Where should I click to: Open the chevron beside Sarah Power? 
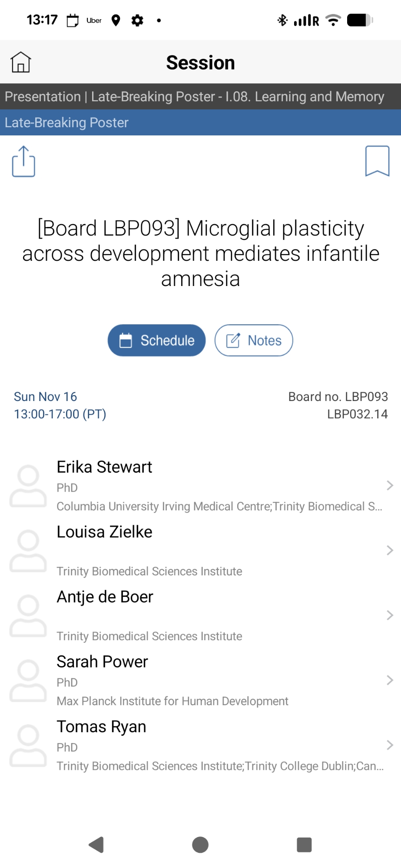[390, 680]
